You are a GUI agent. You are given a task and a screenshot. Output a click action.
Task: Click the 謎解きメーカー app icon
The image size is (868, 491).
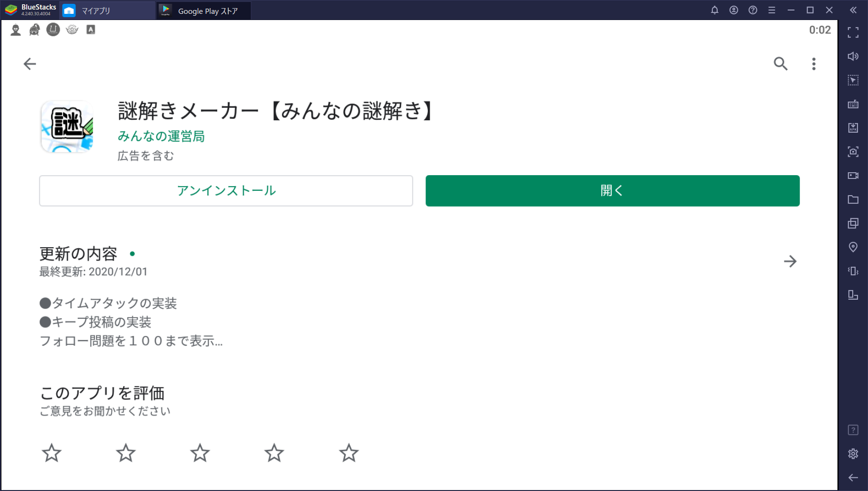click(x=67, y=126)
